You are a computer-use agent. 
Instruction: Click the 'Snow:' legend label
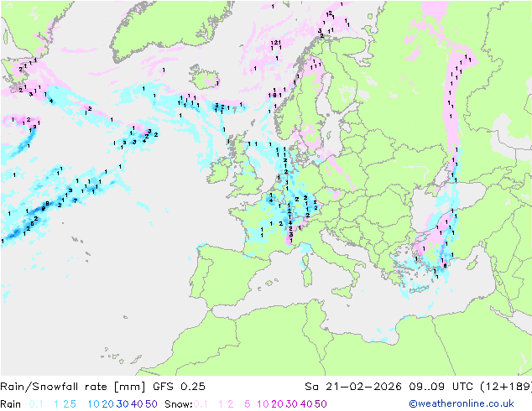tap(179, 404)
